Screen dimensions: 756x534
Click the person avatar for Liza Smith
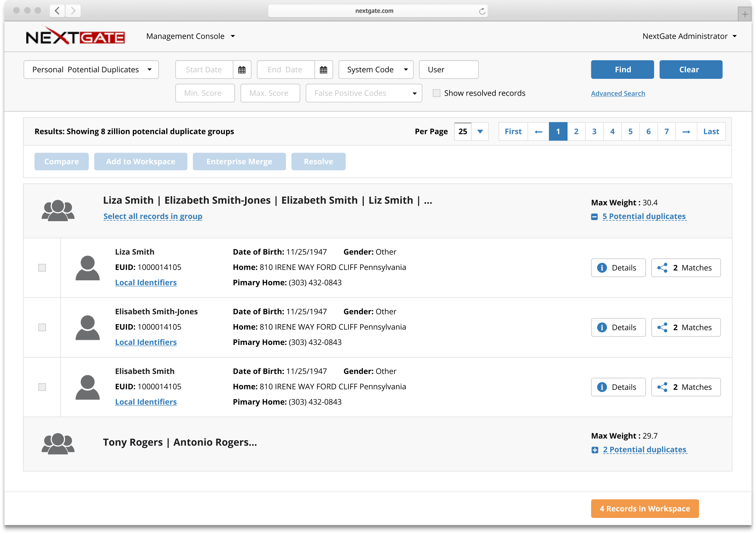coord(88,268)
